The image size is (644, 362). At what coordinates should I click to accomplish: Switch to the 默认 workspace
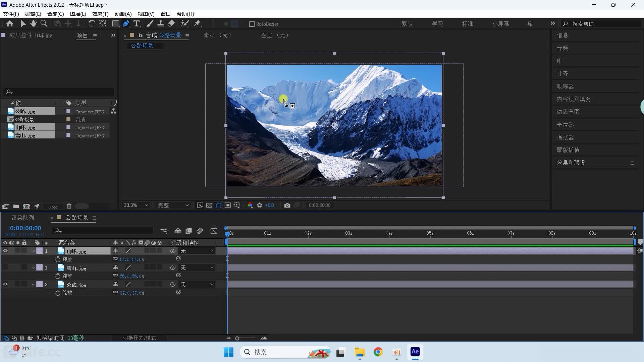(407, 24)
